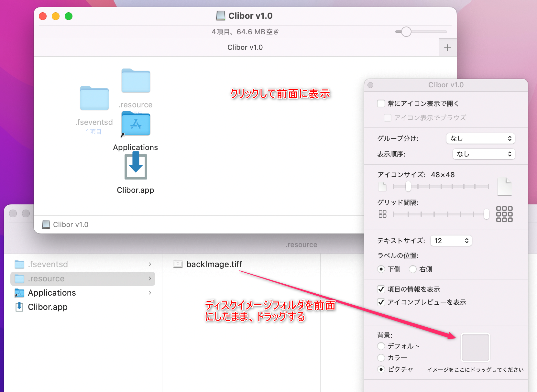Select 右側 label position radio button
Viewport: 537px width, 392px height.
click(x=412, y=269)
